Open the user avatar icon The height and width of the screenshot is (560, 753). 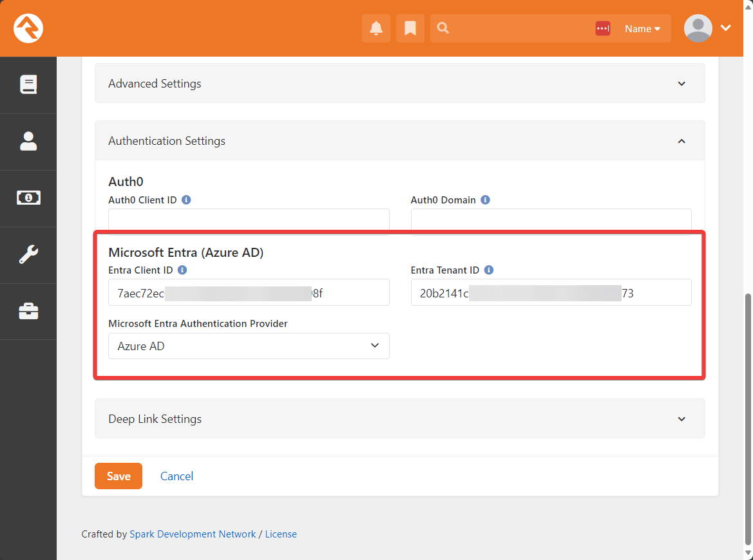click(698, 28)
